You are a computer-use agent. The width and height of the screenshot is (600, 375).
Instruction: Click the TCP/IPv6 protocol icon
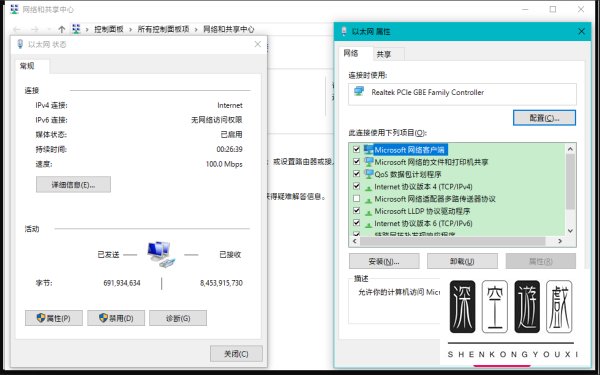[x=368, y=225]
